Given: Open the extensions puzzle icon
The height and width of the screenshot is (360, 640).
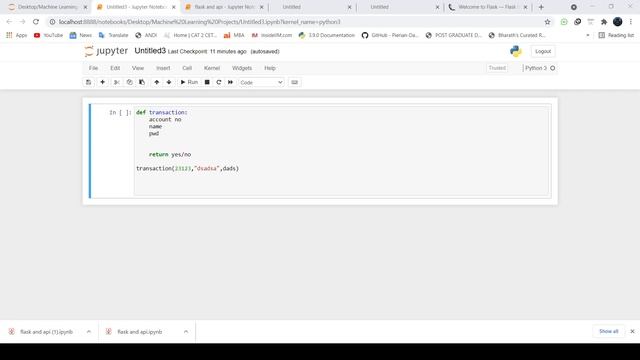Looking at the screenshot, I should click(604, 22).
